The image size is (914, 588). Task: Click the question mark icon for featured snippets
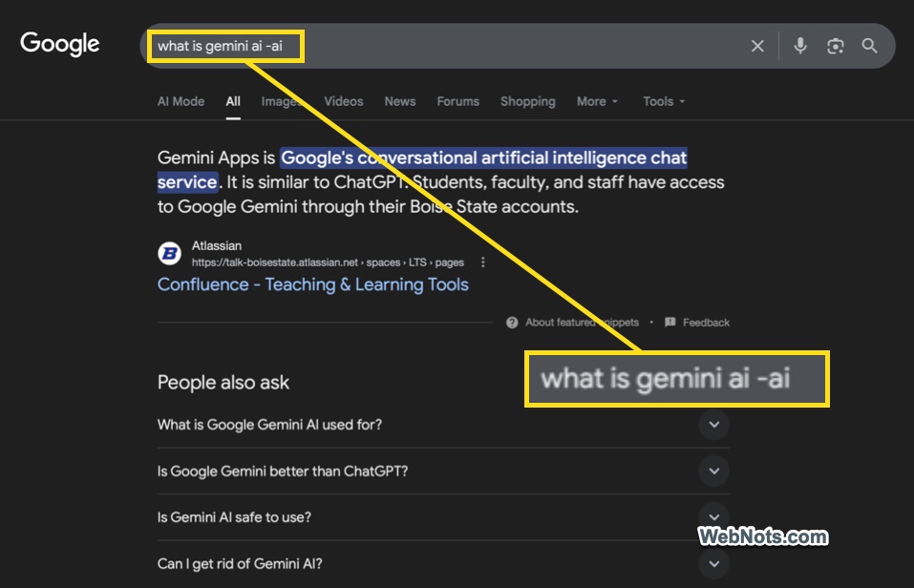coord(512,323)
